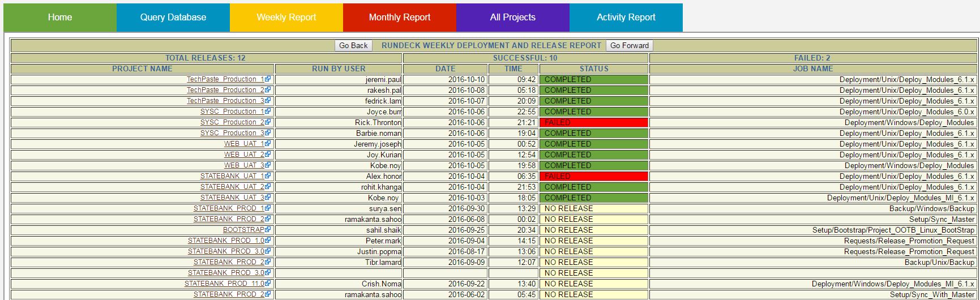Open external link icon in surya.sen's STATEBANK_PROD_1 row
Screen dimensions: 980x300
(268, 208)
